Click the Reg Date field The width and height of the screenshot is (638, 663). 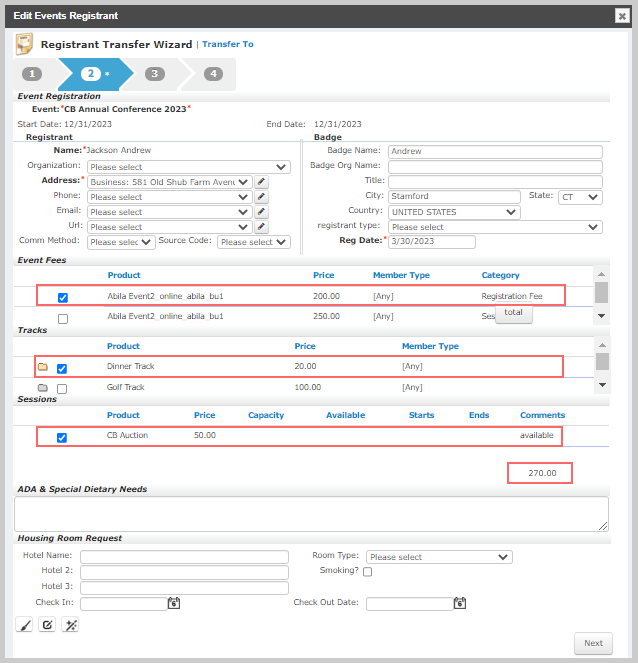432,241
